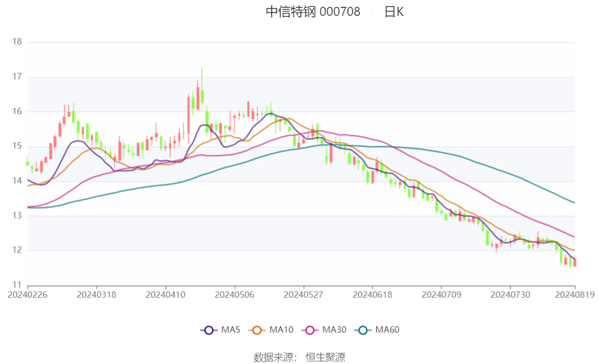This screenshot has height=364, width=599.
Task: Click x-axis date 20240527
Action: click(x=303, y=295)
